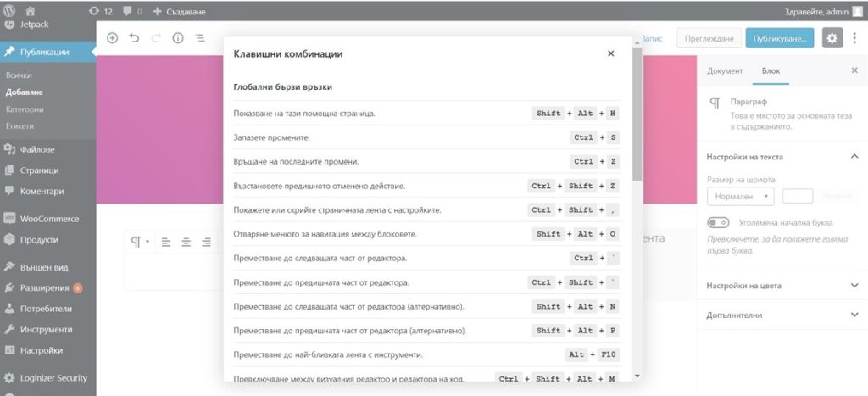Click the add block plus icon
868x396 pixels.
point(112,38)
